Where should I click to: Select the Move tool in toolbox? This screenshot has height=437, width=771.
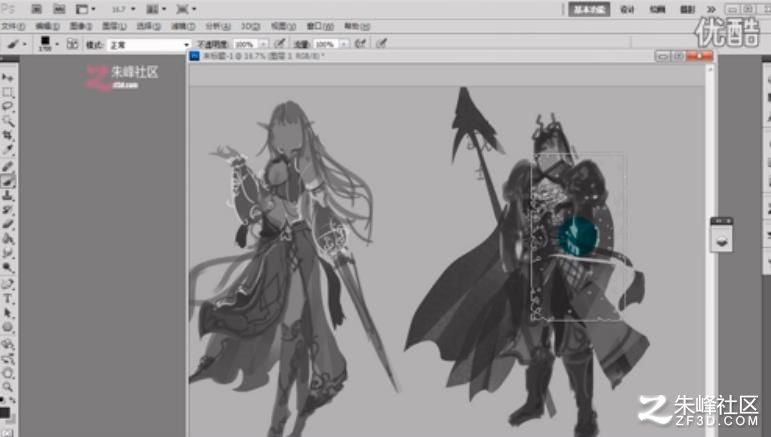(7, 78)
